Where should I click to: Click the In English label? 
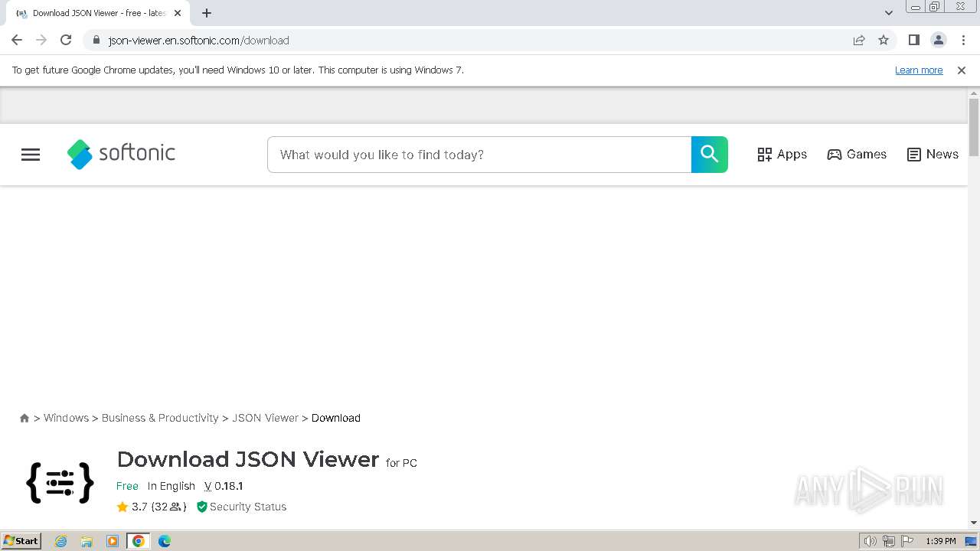pyautogui.click(x=171, y=486)
